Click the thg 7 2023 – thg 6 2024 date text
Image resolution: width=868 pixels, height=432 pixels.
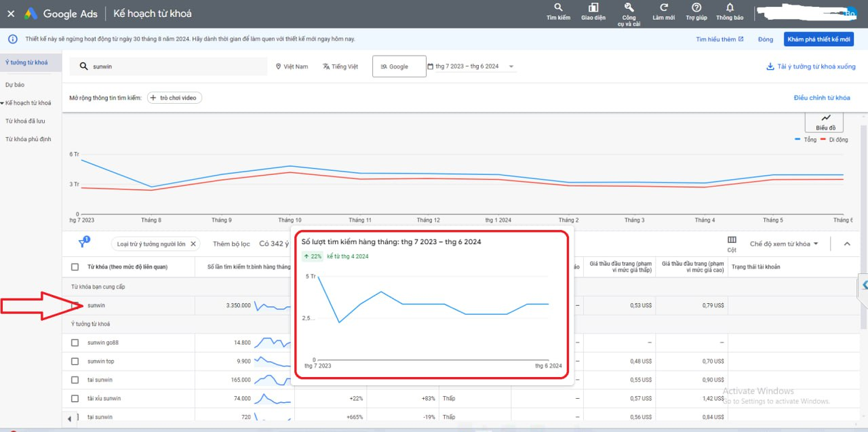467,66
